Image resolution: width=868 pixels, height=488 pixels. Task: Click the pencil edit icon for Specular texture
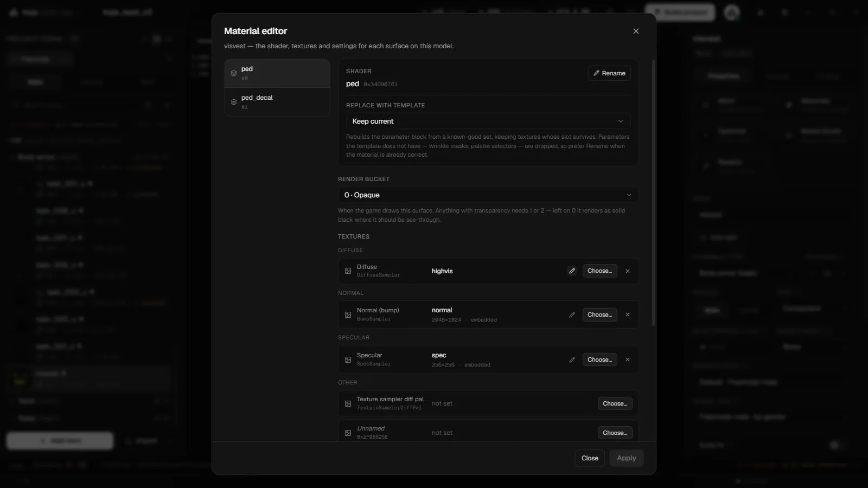pos(572,359)
